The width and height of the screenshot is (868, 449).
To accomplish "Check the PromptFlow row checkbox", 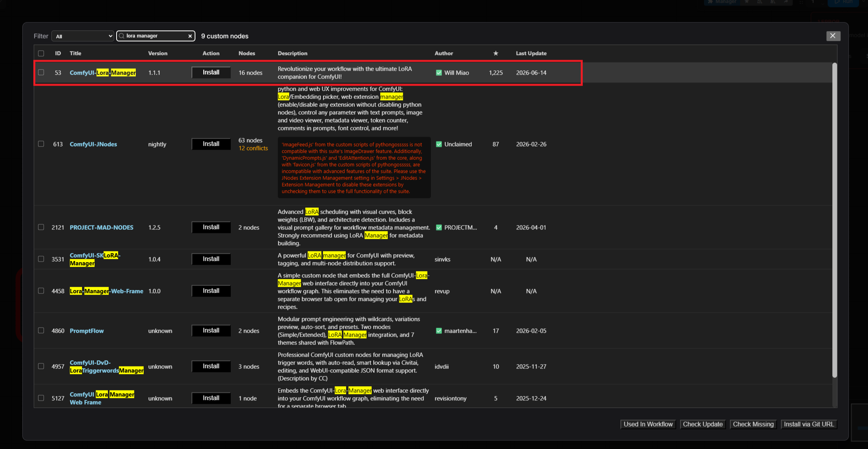I will point(41,331).
